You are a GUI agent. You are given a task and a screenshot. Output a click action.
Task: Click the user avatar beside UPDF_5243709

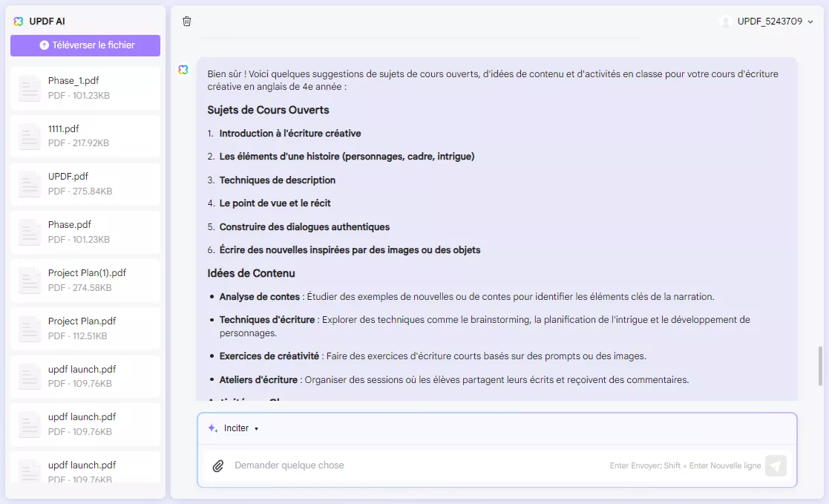pos(726,22)
